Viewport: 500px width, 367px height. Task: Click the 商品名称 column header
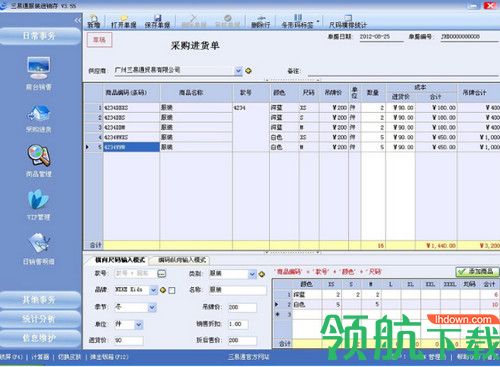click(x=196, y=93)
